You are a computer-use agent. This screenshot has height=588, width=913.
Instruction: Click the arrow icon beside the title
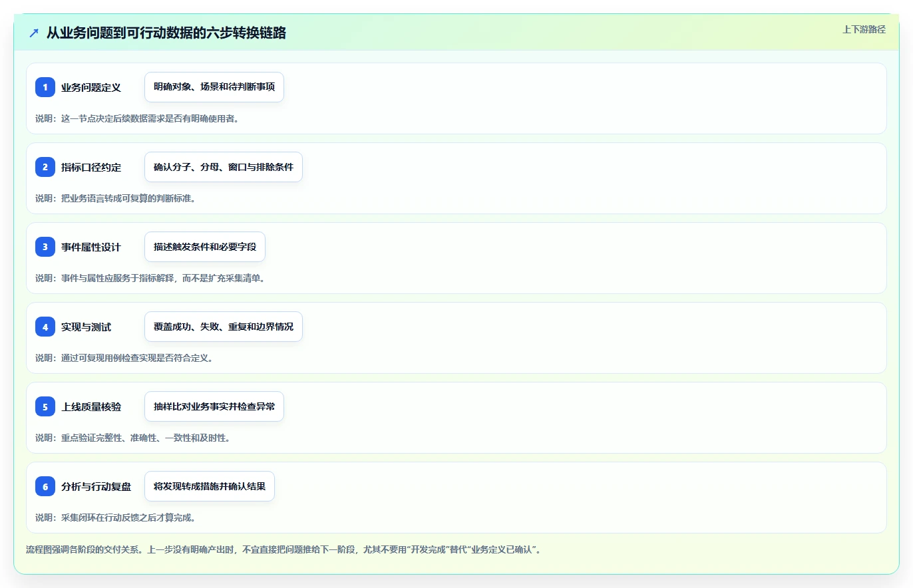click(34, 33)
